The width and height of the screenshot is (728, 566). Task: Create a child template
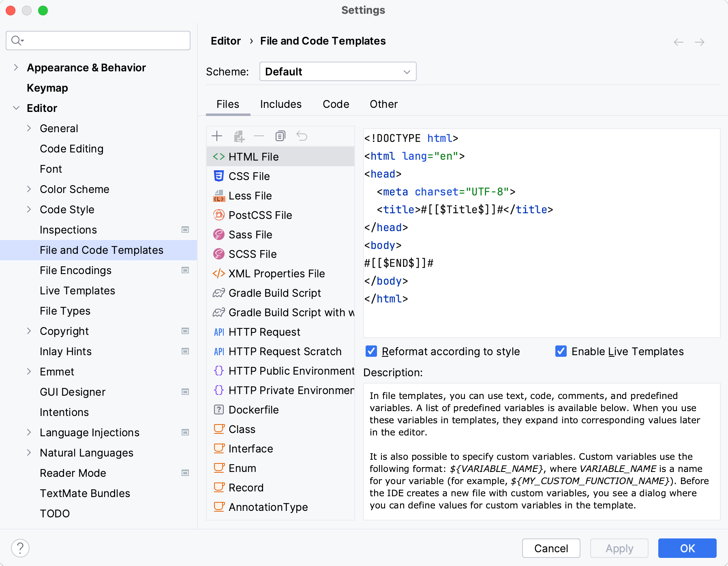(239, 136)
